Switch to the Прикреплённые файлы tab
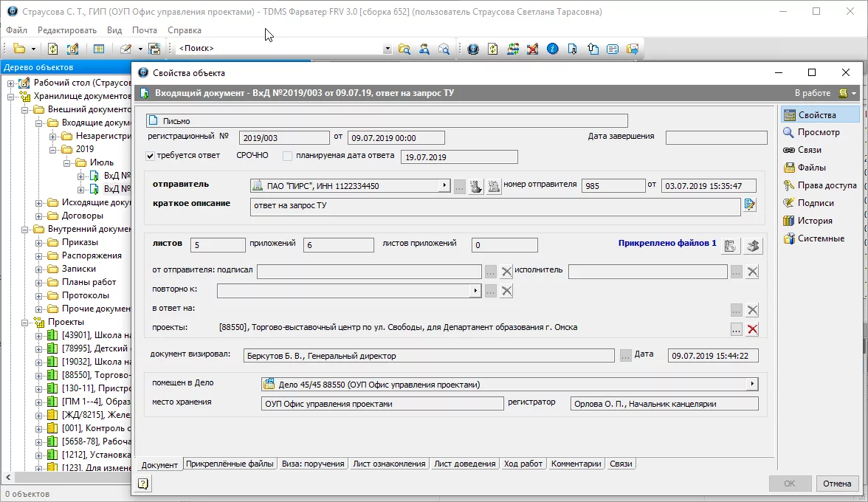Image resolution: width=868 pixels, height=502 pixels. coord(230,464)
